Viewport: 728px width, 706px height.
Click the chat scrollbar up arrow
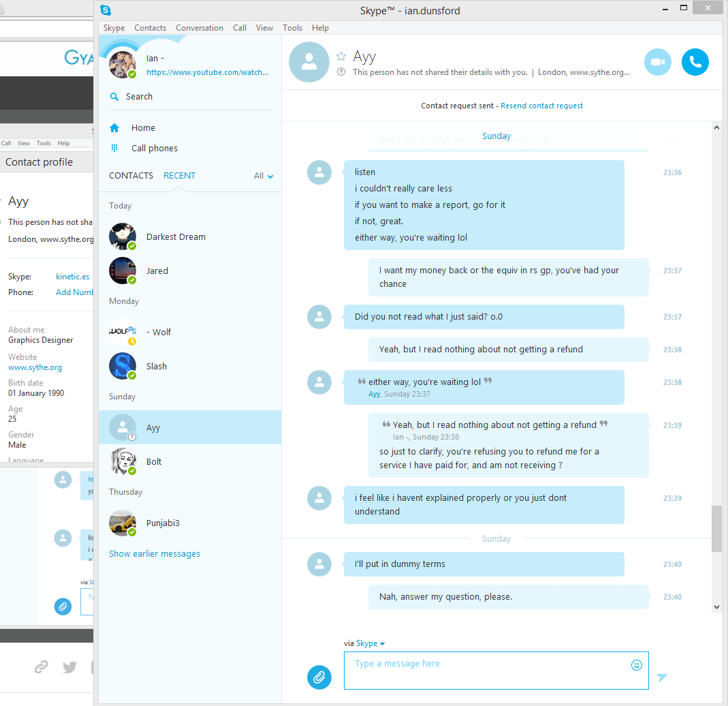click(x=716, y=127)
